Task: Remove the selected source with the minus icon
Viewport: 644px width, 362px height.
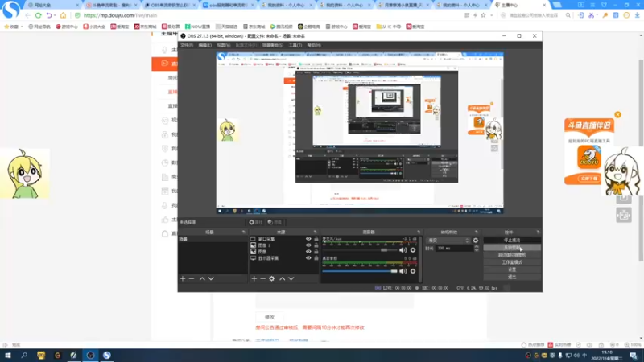Action: tap(263, 278)
